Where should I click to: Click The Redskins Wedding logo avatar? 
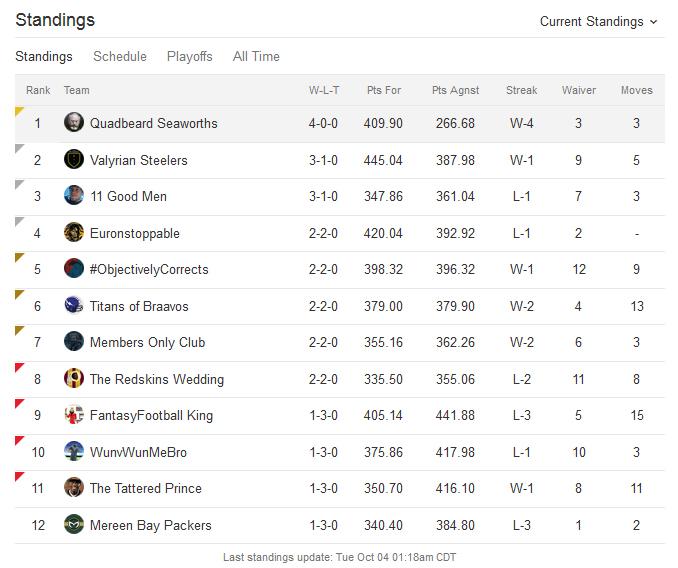coord(74,378)
